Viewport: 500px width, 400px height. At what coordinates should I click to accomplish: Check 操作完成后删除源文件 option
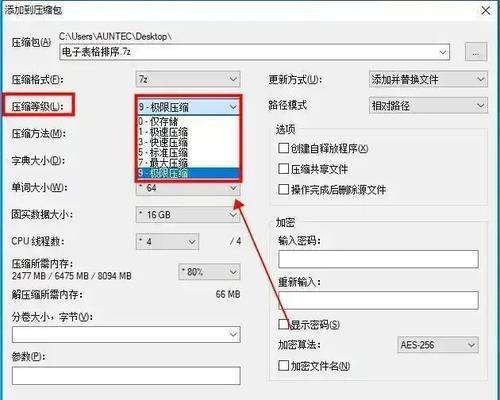click(283, 189)
